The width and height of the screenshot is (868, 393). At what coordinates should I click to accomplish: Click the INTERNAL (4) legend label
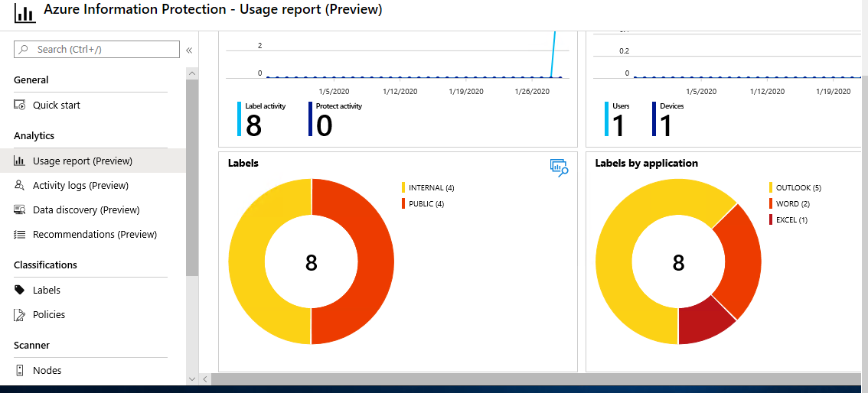[x=431, y=188]
